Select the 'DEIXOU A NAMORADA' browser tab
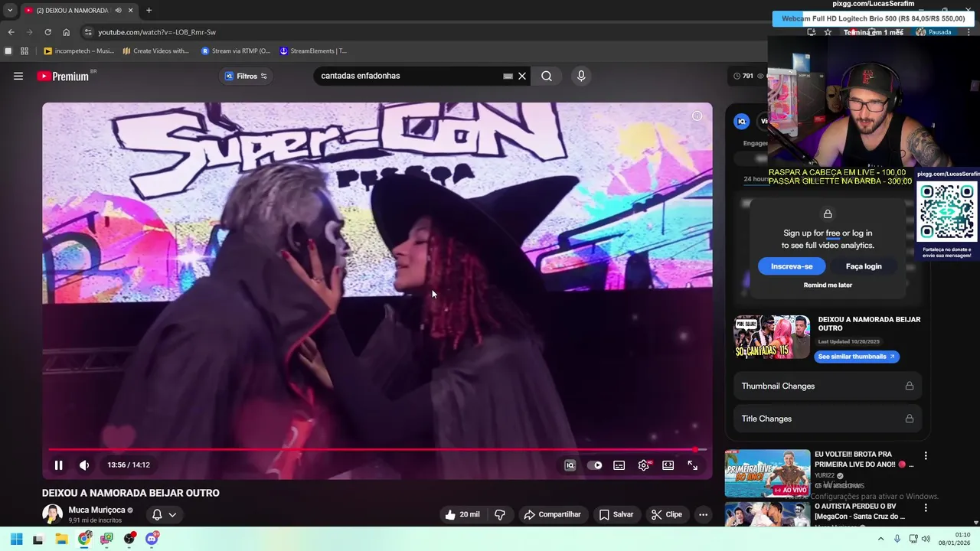Screen dimensions: 980x551 (73, 10)
